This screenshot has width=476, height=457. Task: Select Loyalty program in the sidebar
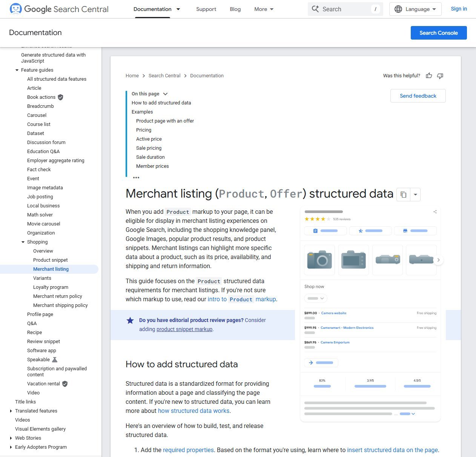(x=51, y=287)
